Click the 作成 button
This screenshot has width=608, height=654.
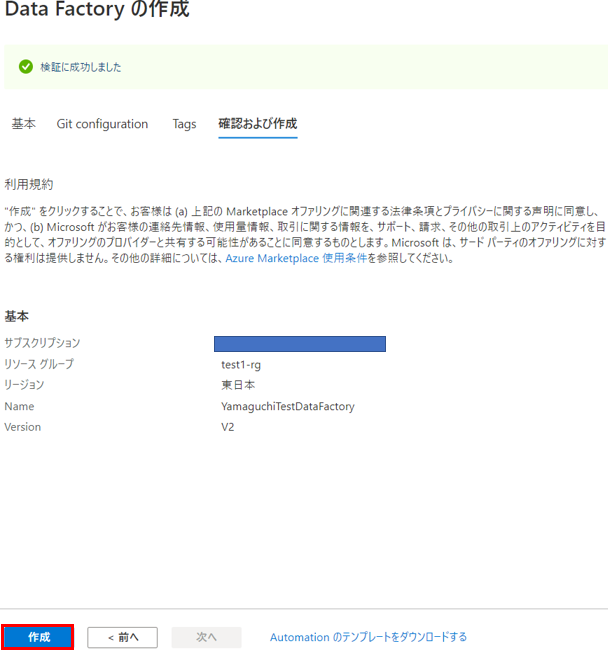point(38,637)
